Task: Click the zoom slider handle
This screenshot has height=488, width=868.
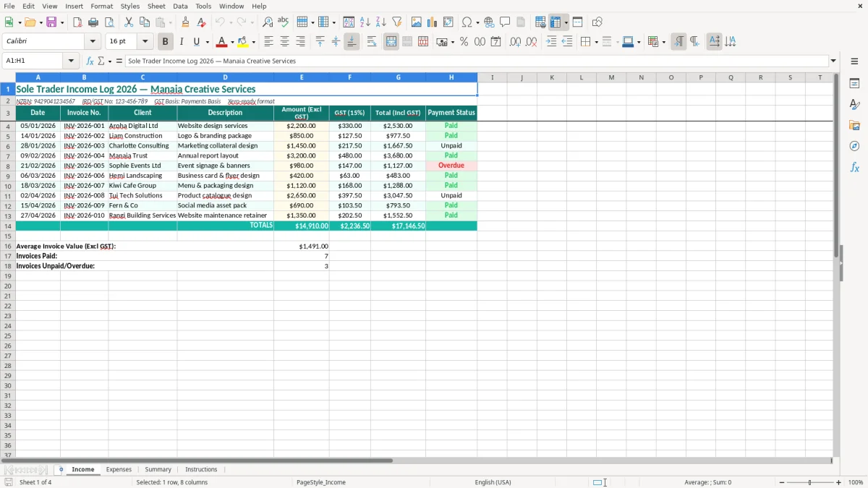Action: (x=809, y=482)
